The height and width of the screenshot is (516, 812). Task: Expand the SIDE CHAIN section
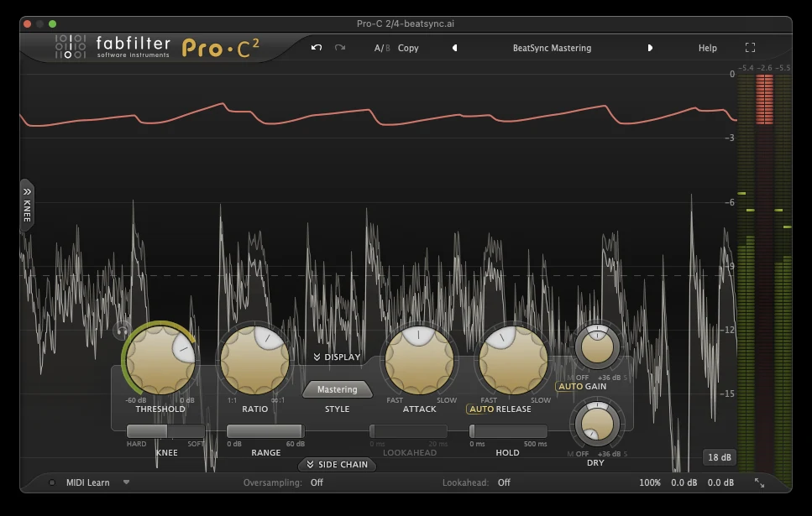click(x=337, y=464)
